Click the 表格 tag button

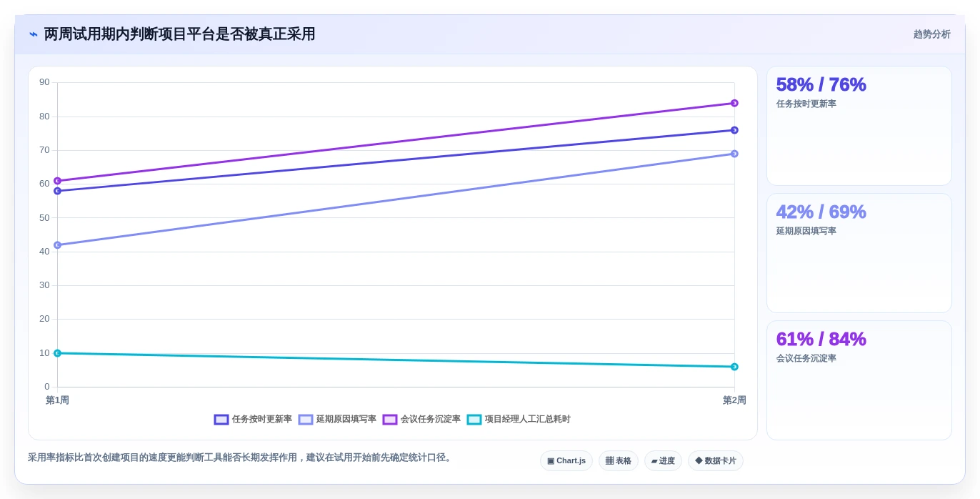pos(619,460)
